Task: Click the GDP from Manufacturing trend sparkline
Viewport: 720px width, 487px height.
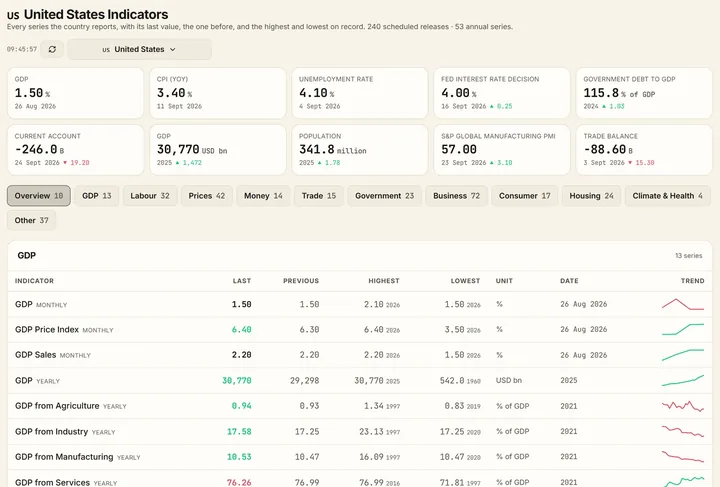Action: 683,456
